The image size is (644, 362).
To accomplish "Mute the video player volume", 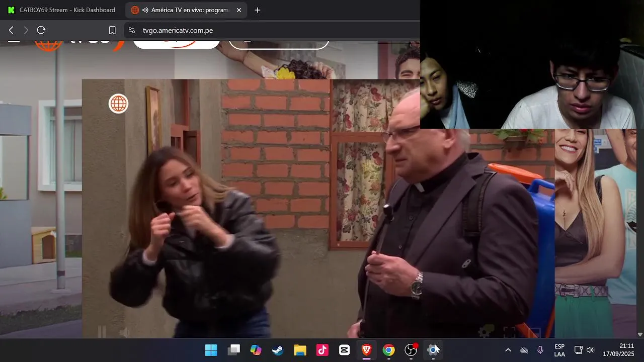I will pyautogui.click(x=124, y=332).
